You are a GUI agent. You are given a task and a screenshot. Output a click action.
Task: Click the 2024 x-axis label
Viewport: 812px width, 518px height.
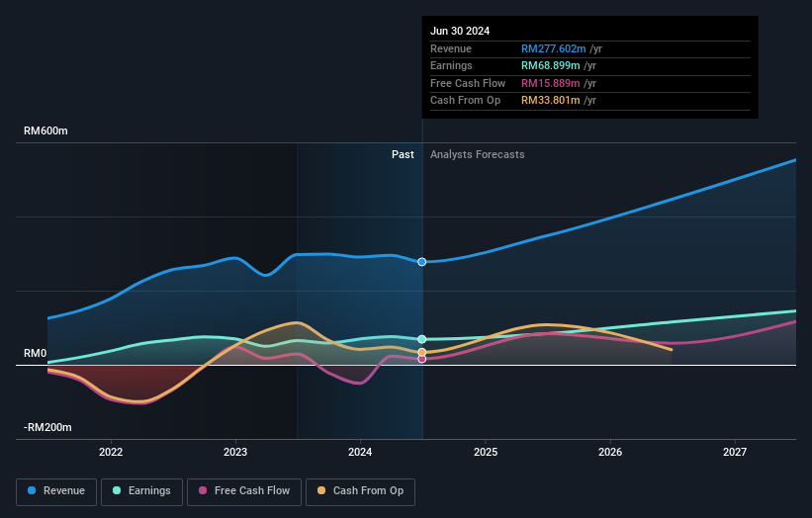360,453
